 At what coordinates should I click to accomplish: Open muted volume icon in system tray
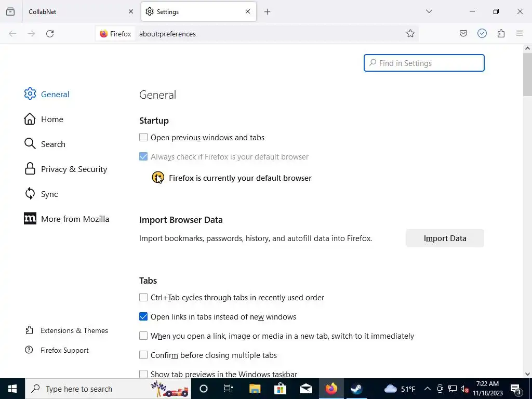point(464,389)
